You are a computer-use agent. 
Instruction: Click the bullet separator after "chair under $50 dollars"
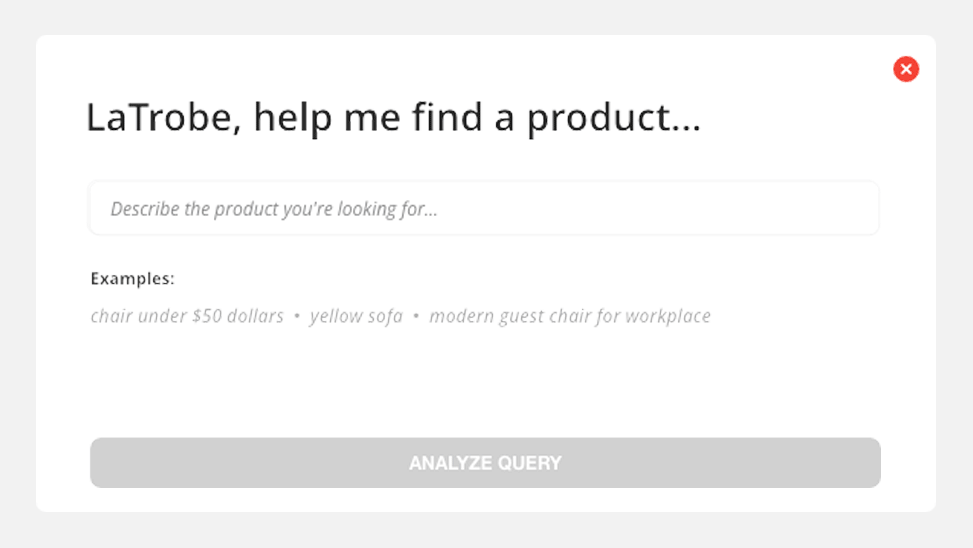[x=297, y=317]
